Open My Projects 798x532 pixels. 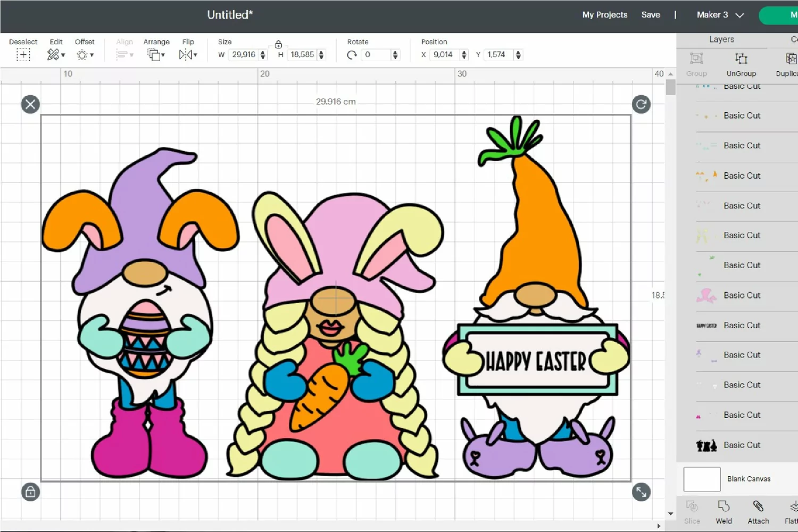(x=605, y=15)
